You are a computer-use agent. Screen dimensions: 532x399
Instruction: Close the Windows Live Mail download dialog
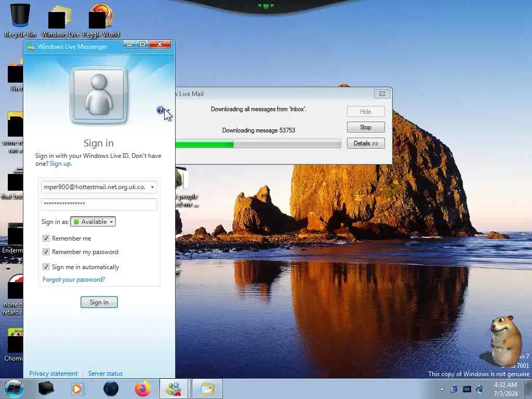pos(382,94)
